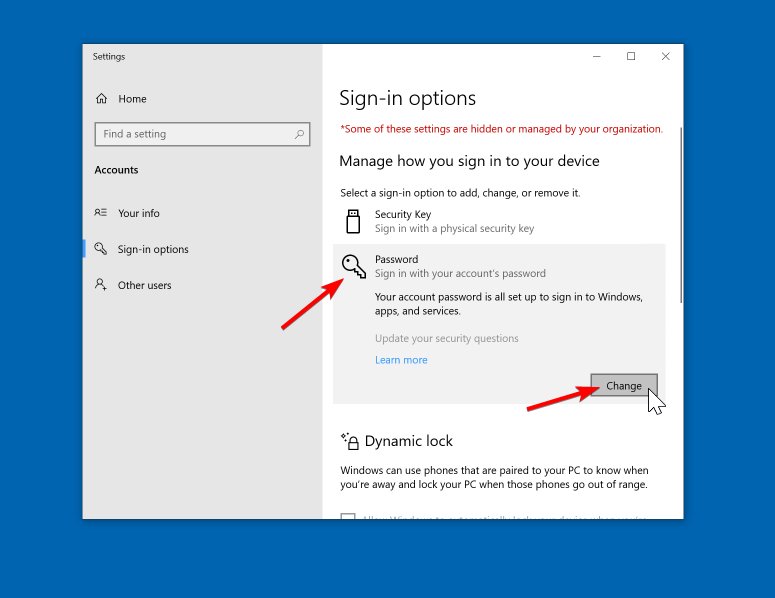Click the Other users person icon
Screen dimensions: 775x598
click(100, 285)
